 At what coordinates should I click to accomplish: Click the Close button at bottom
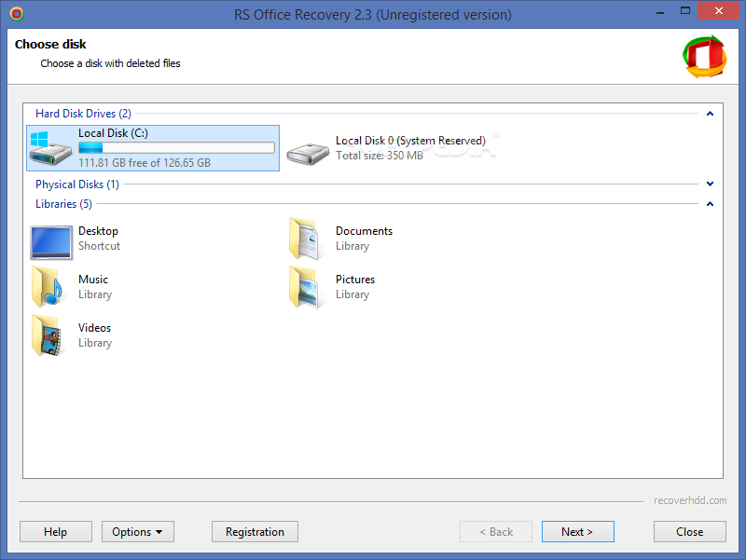point(689,531)
